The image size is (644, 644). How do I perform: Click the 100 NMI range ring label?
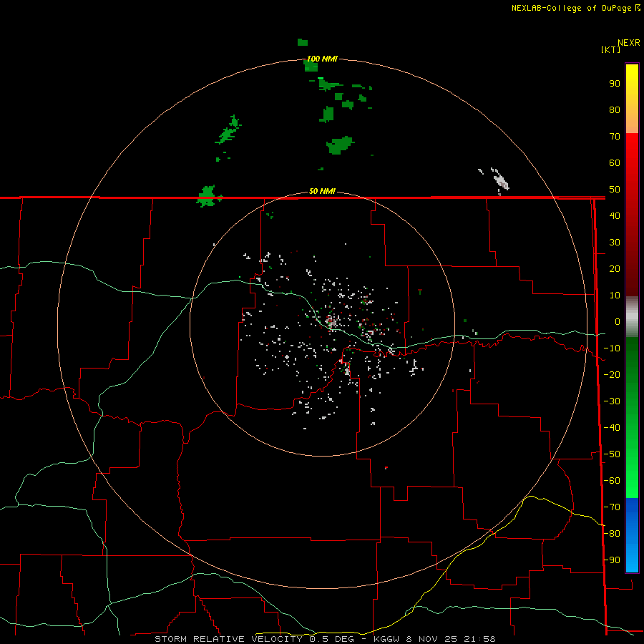click(322, 59)
